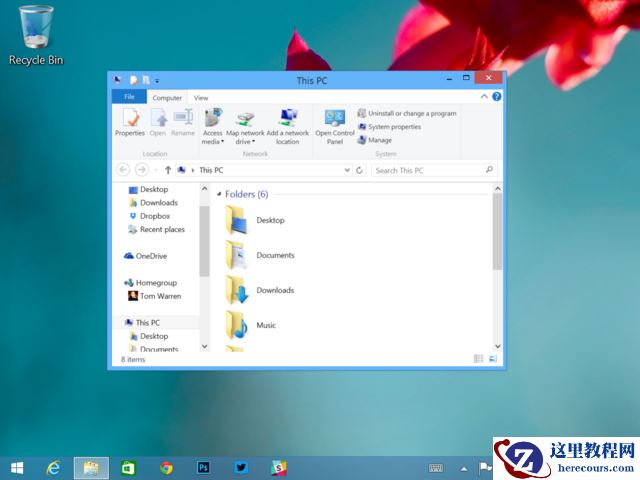Switch to the View ribbon tab
Viewport: 640px width, 480px height.
pos(201,98)
